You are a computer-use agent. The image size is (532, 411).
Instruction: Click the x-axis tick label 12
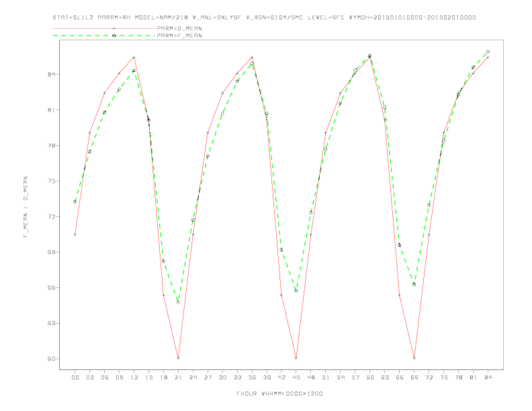pos(134,377)
